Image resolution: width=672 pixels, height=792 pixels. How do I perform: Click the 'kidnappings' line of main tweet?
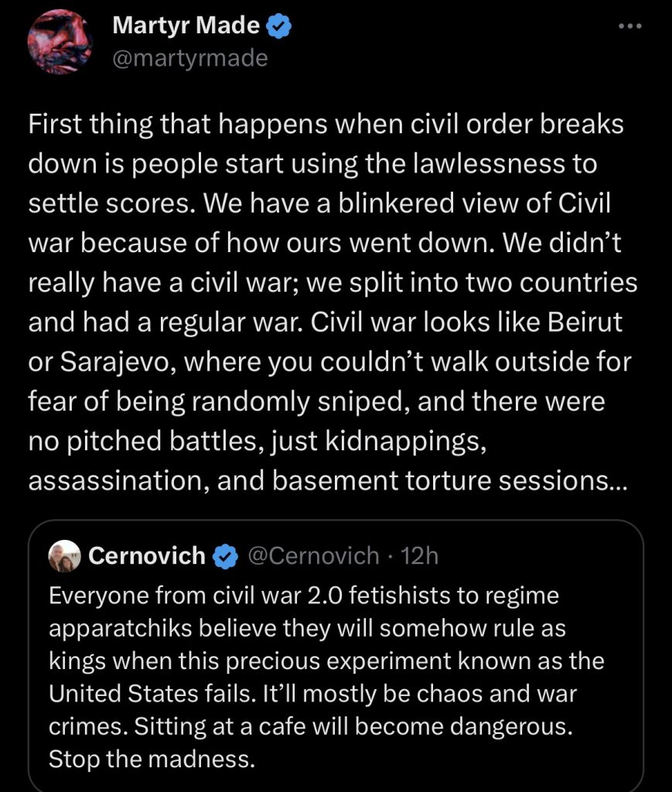[258, 441]
